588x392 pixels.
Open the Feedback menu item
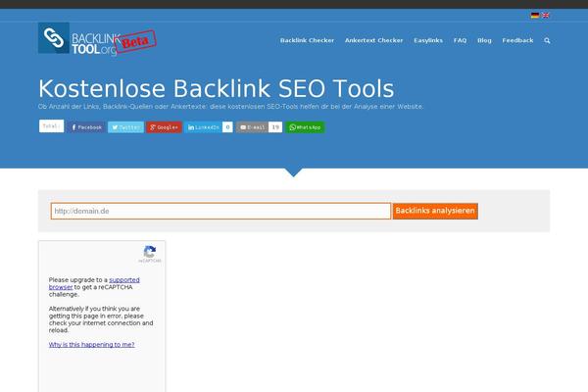(517, 40)
